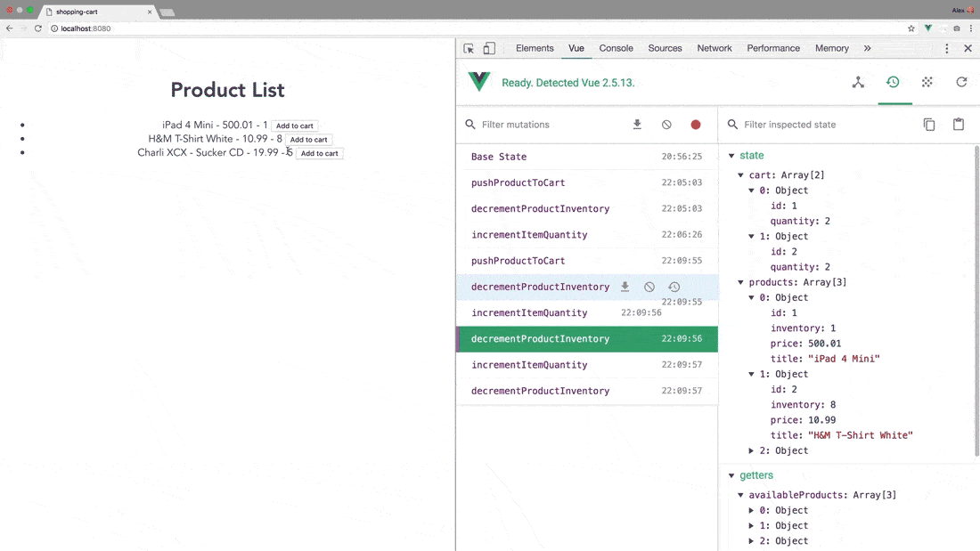Open the Vue components inspector tab icon
The image size is (980, 551).
click(858, 83)
